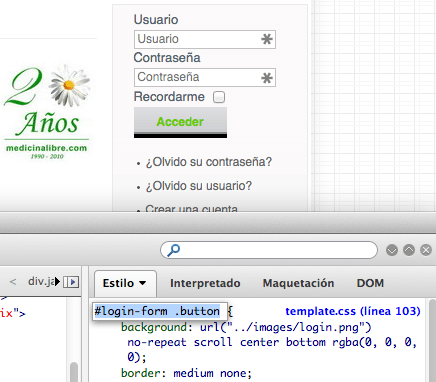Click the url("../images/login.png") value
436x382 pixels.
click(285, 327)
